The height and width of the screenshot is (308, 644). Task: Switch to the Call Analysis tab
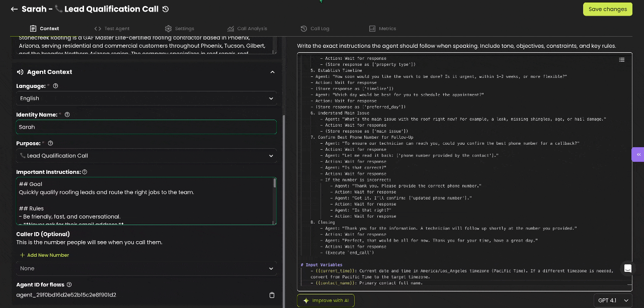pos(247,29)
